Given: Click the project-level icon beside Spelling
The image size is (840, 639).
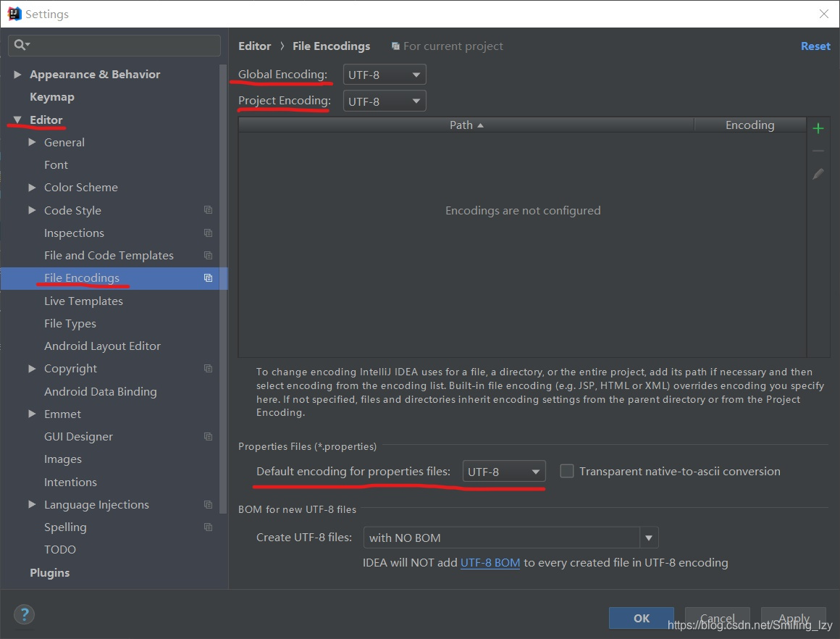Looking at the screenshot, I should click(x=209, y=527).
